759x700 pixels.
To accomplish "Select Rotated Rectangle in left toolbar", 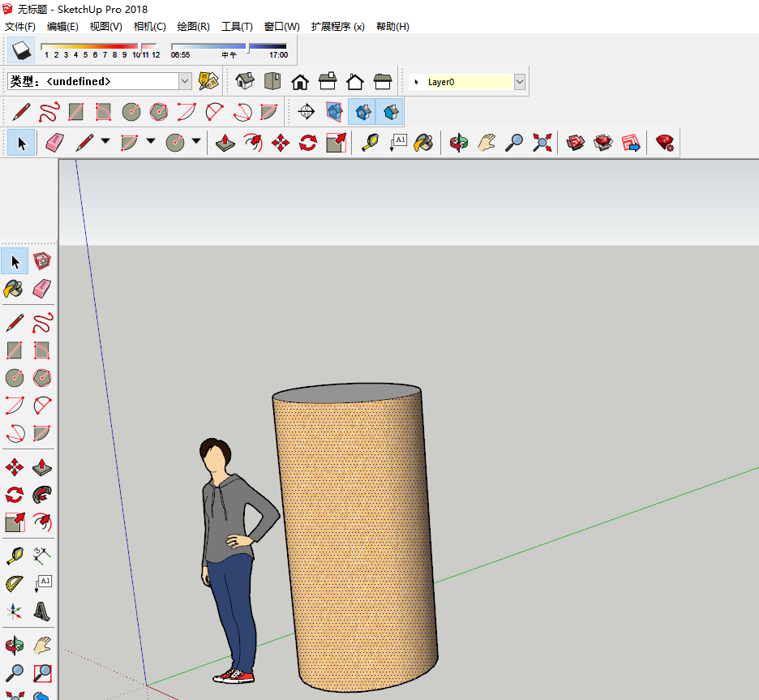I will click(42, 350).
